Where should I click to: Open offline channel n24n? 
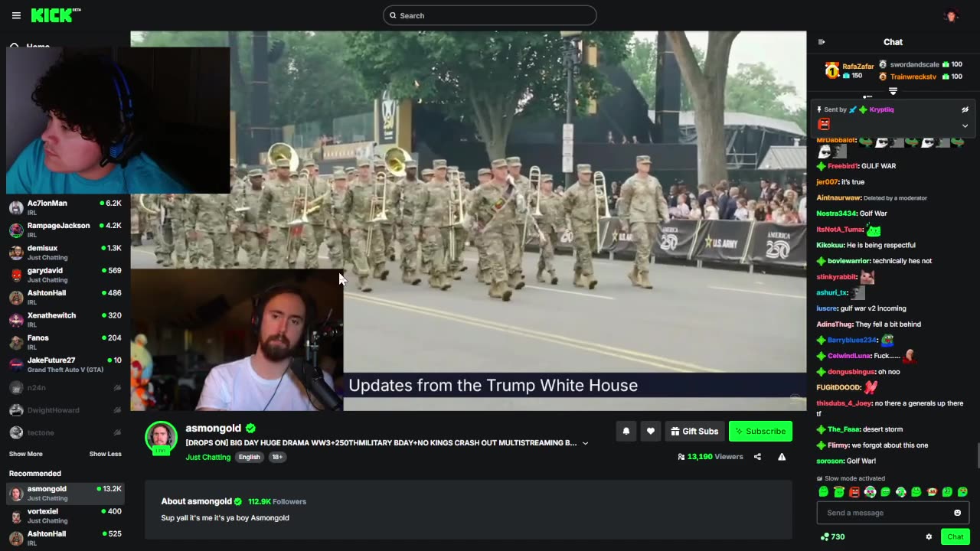[x=65, y=388]
